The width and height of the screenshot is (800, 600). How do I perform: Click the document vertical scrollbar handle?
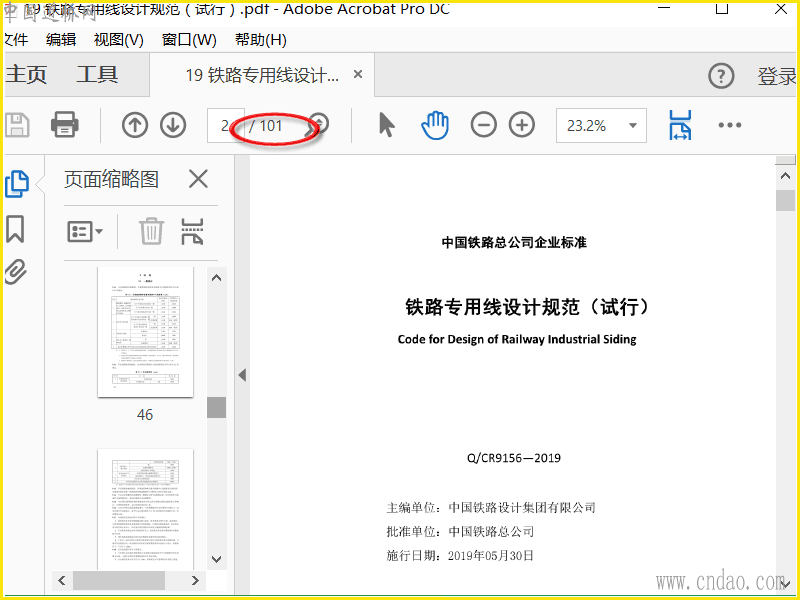tap(785, 200)
